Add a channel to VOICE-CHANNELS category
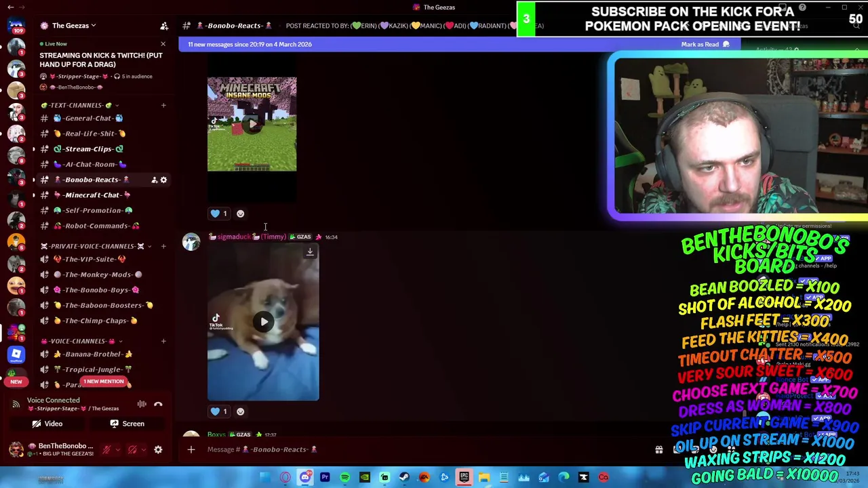 click(163, 341)
